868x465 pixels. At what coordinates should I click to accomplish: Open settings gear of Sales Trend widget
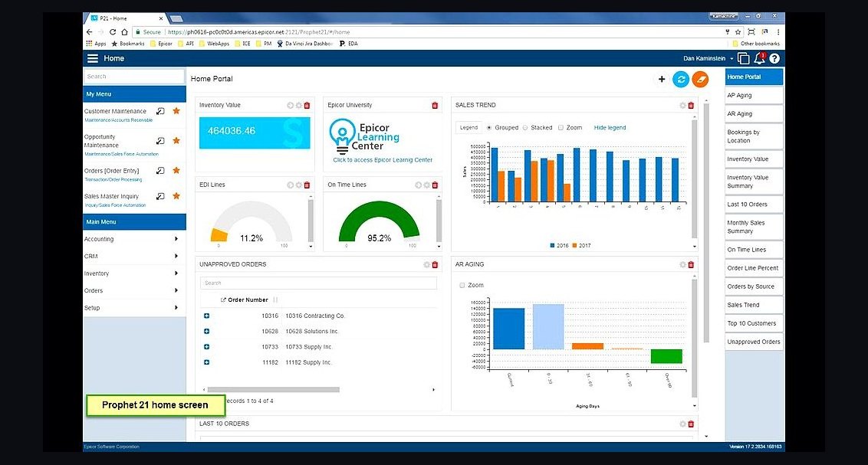pyautogui.click(x=682, y=105)
